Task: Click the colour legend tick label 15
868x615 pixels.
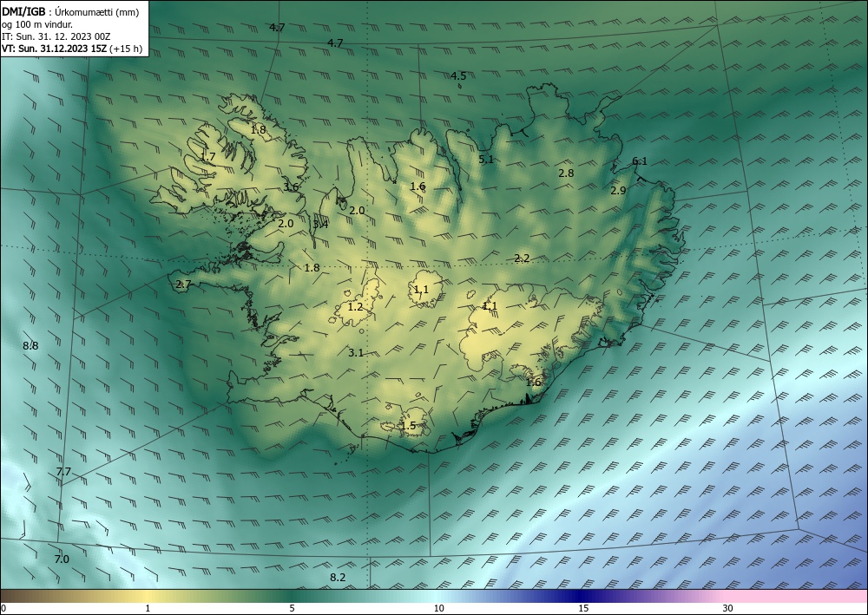Action: click(x=583, y=609)
